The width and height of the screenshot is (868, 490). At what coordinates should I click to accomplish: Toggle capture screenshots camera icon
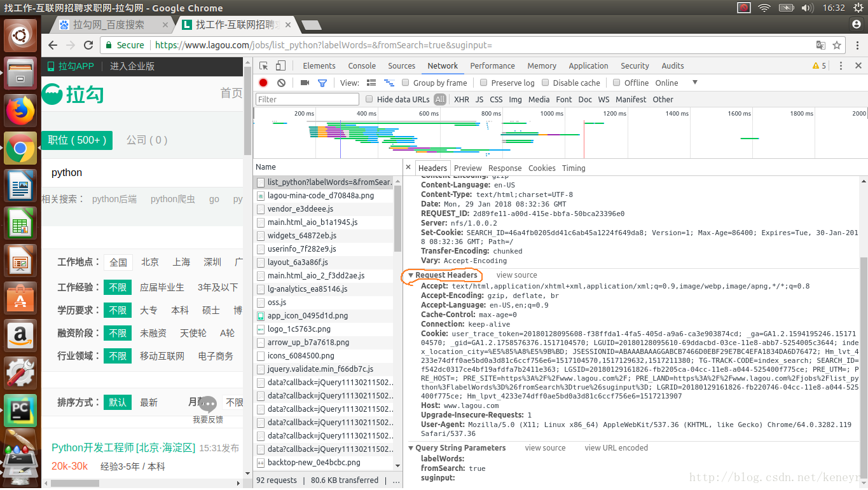(x=305, y=83)
